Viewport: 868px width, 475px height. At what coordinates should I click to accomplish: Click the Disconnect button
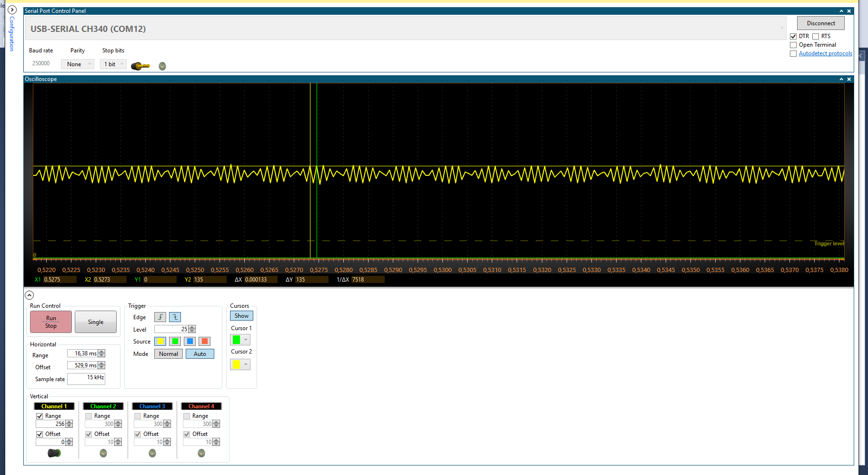tap(821, 23)
